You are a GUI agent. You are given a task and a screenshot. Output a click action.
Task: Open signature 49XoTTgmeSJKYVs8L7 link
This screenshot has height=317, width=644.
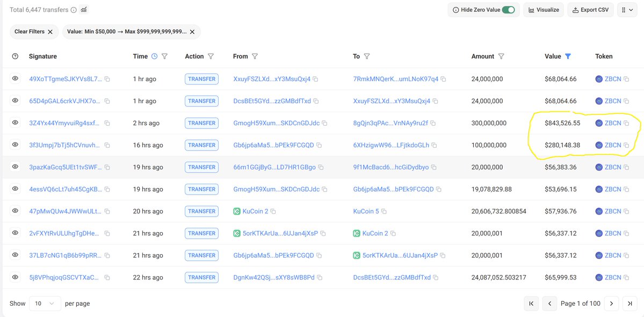coord(66,79)
